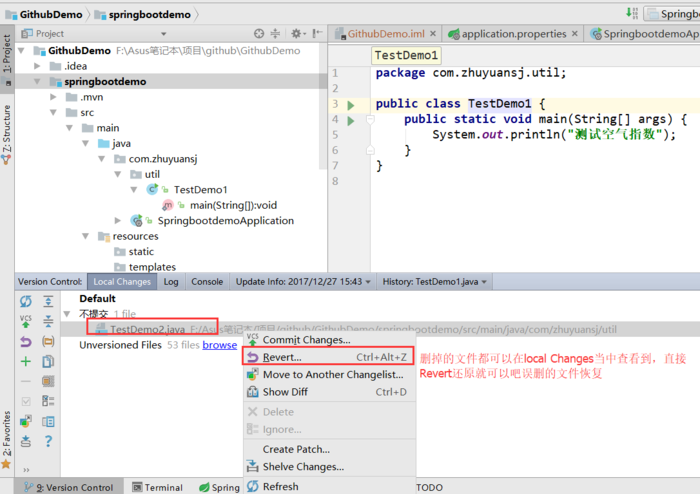Open the 2: Favorites side tab

tap(7, 440)
